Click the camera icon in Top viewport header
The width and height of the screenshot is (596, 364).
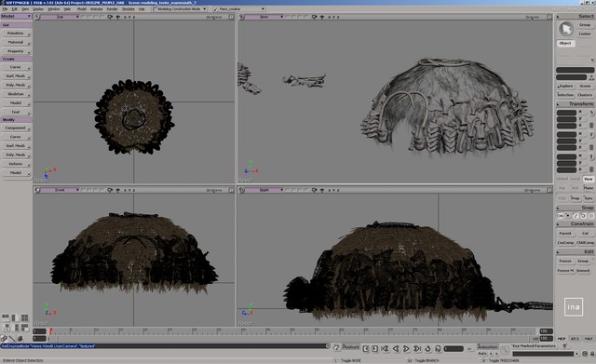point(110,17)
